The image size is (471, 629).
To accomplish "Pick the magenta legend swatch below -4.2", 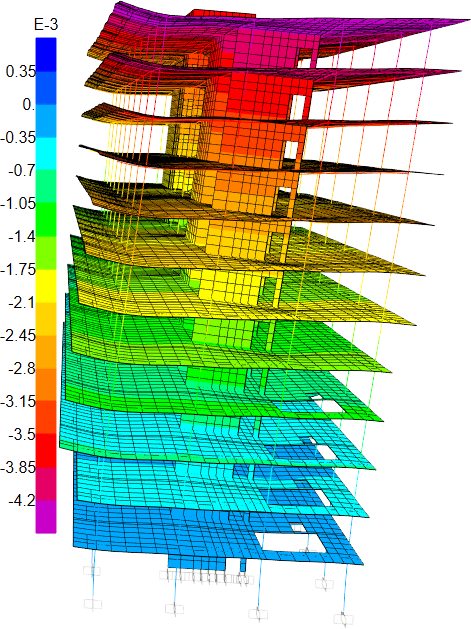I will 46,517.
